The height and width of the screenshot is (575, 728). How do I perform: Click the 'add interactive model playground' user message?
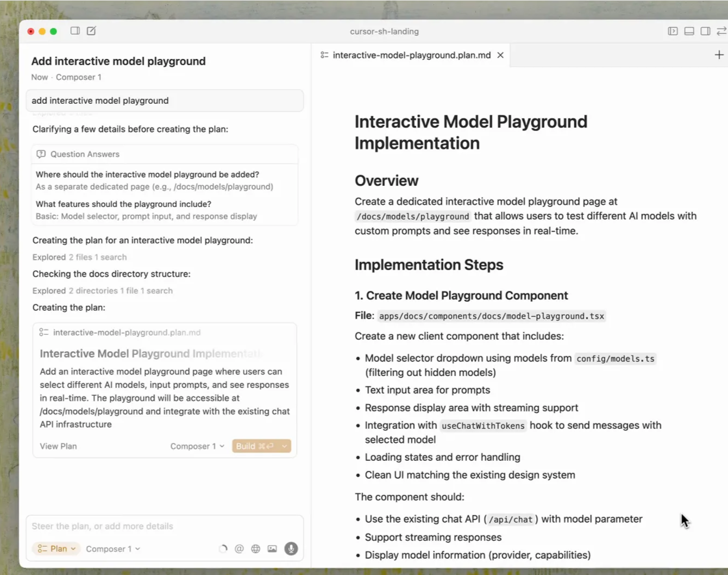pyautogui.click(x=165, y=101)
